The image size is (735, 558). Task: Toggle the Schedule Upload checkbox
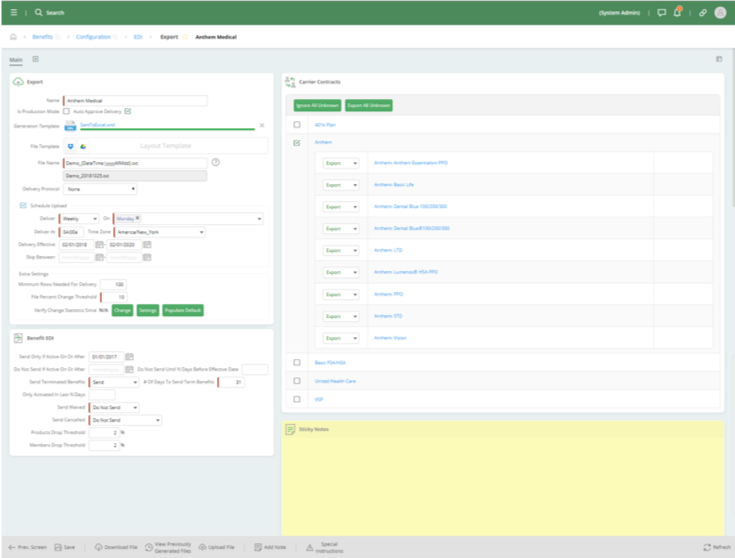point(23,205)
